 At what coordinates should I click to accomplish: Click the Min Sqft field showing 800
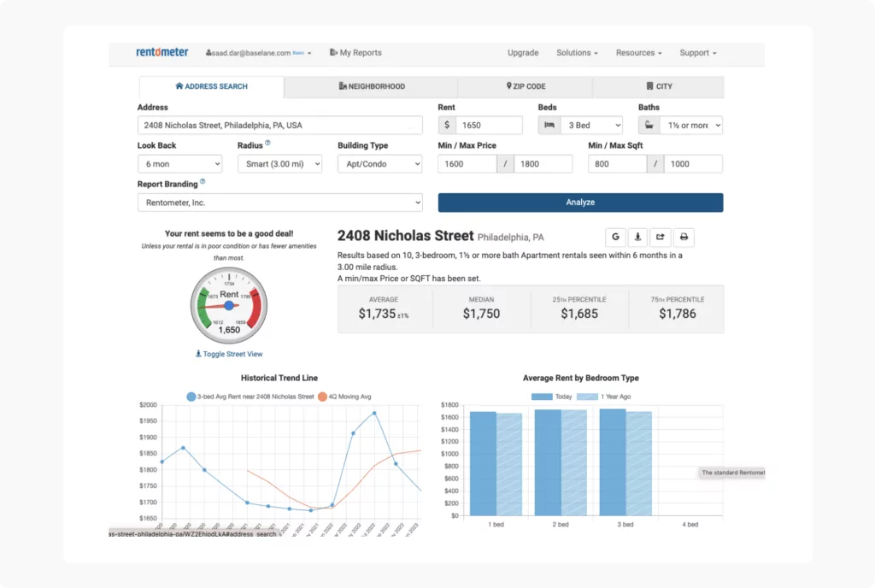pos(618,164)
